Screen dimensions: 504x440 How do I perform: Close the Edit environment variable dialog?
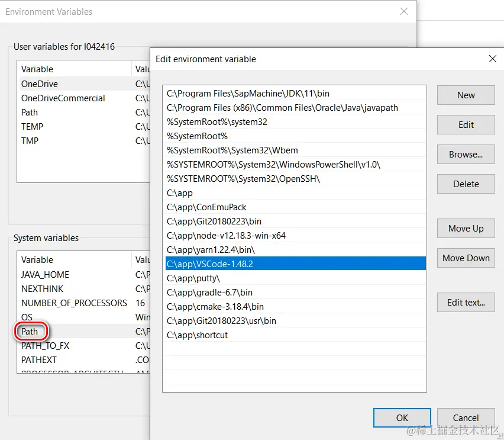tap(492, 59)
